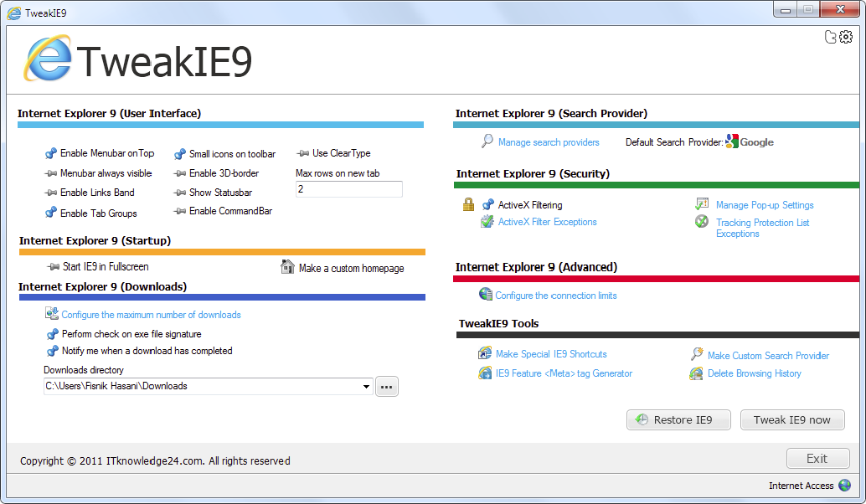Open Delete Browsing History link
This screenshot has width=866, height=504.
(755, 373)
